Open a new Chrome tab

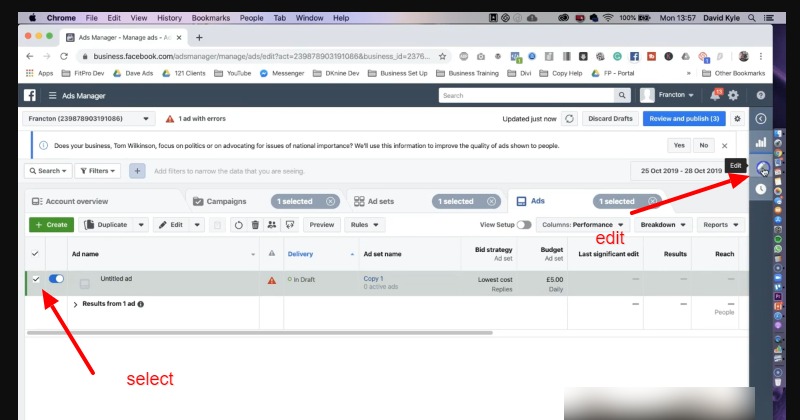click(x=199, y=38)
